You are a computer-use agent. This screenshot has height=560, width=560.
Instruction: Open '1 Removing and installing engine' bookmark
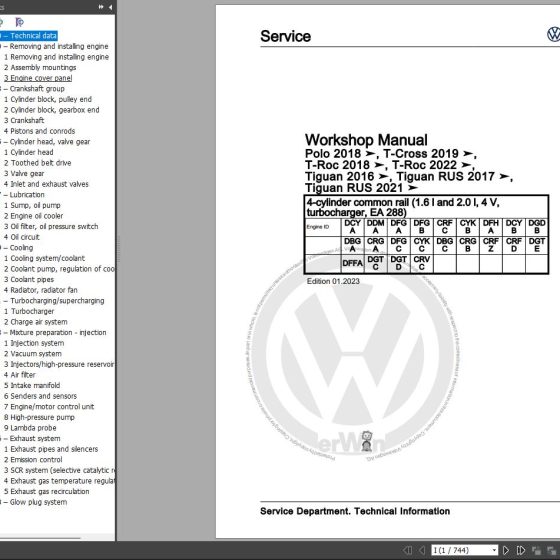pos(56,57)
